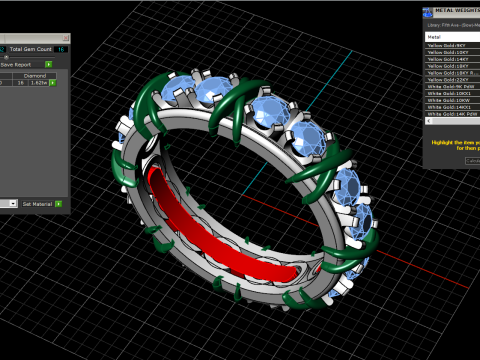Select White Gold 14K PdW entry
This screenshot has height=360, width=480.
click(452, 114)
